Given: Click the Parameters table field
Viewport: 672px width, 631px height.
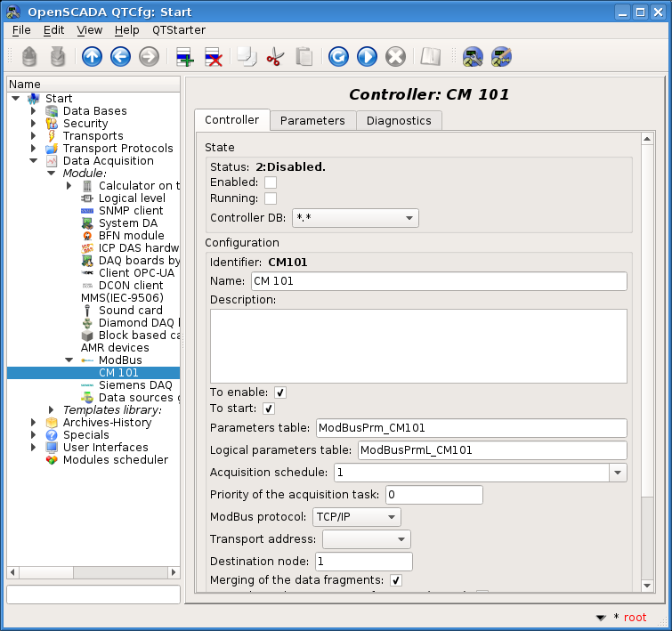Looking at the screenshot, I should pos(472,428).
